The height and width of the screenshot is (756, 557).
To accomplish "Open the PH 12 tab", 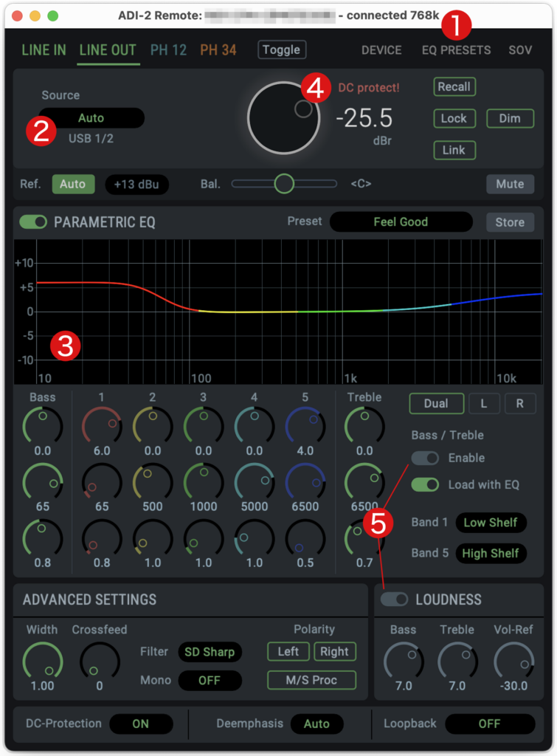I will point(169,50).
